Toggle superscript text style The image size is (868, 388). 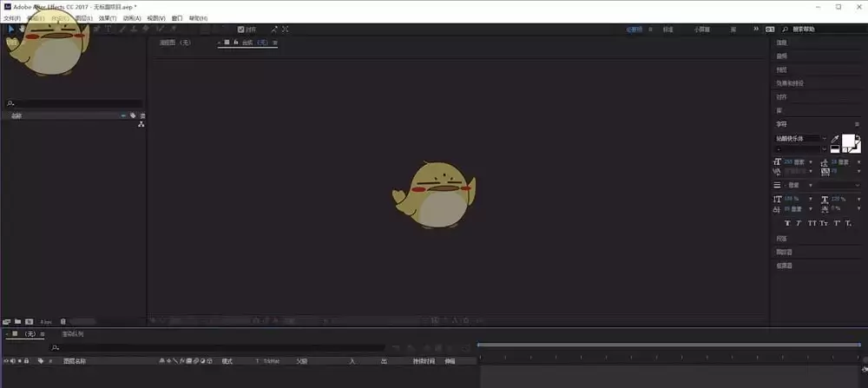tap(837, 223)
